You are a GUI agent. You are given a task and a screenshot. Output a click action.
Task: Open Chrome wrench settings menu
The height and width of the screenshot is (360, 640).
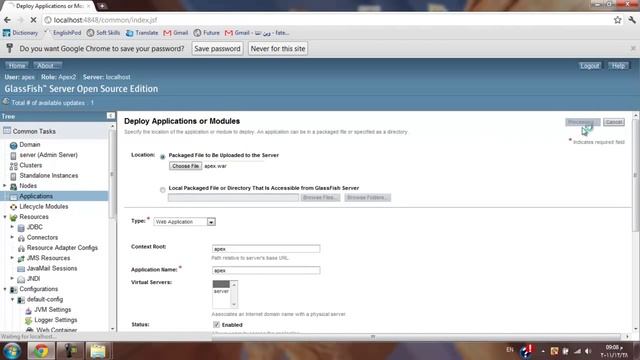click(x=632, y=20)
